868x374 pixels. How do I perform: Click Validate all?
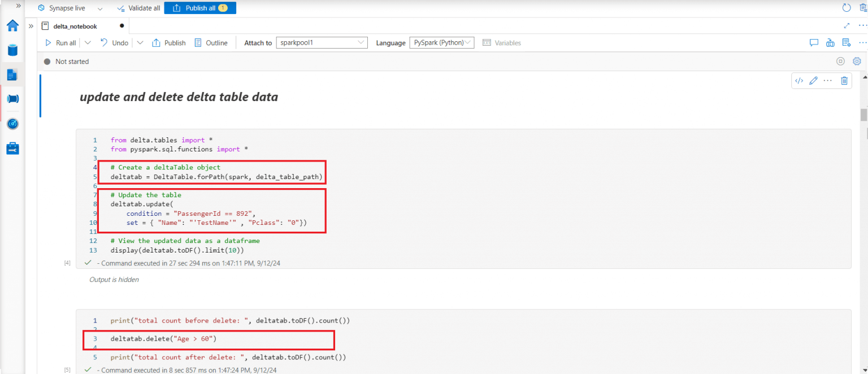tap(138, 8)
